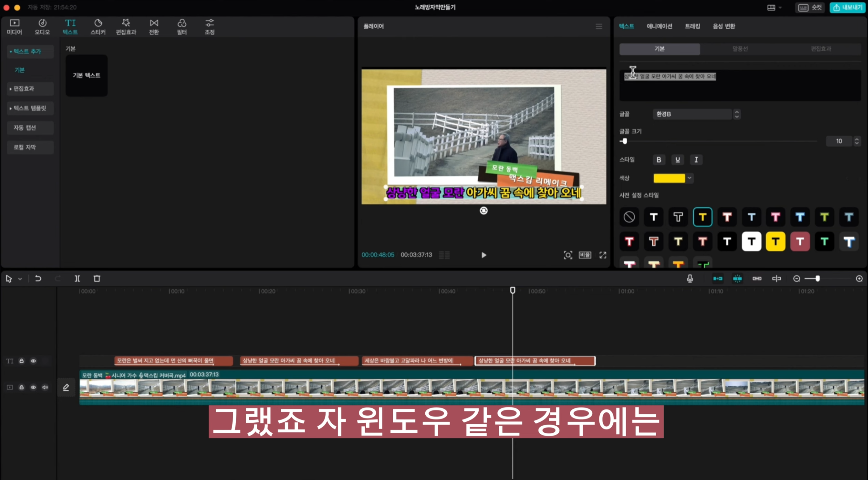Select the split (분할) tool above the timeline
The width and height of the screenshot is (868, 480).
coord(77,279)
